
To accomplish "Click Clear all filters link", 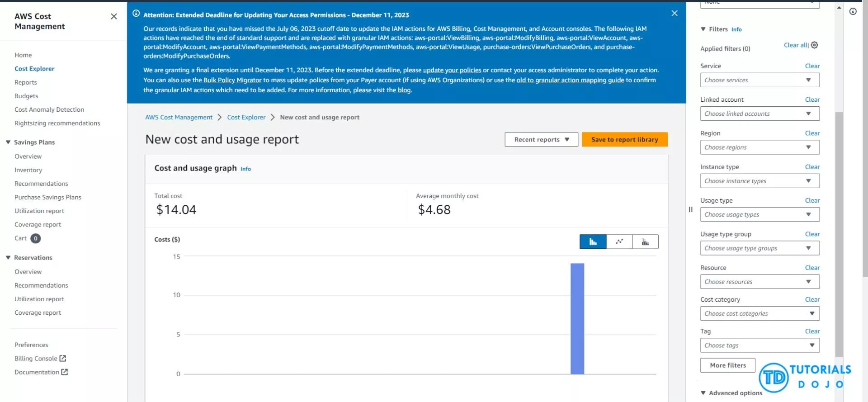I will pyautogui.click(x=796, y=45).
